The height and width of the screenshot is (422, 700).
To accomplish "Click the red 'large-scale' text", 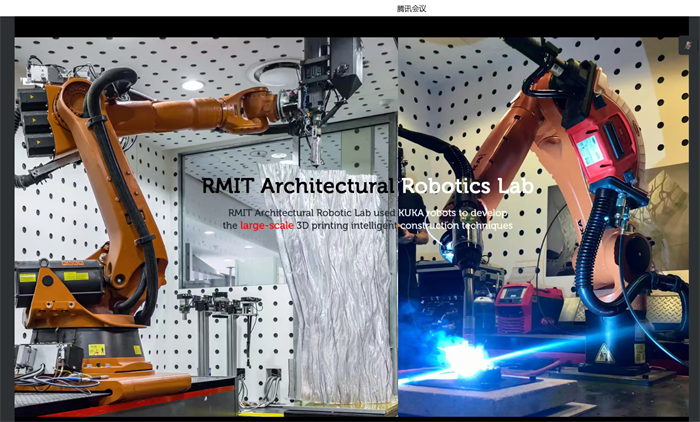I will 267,226.
